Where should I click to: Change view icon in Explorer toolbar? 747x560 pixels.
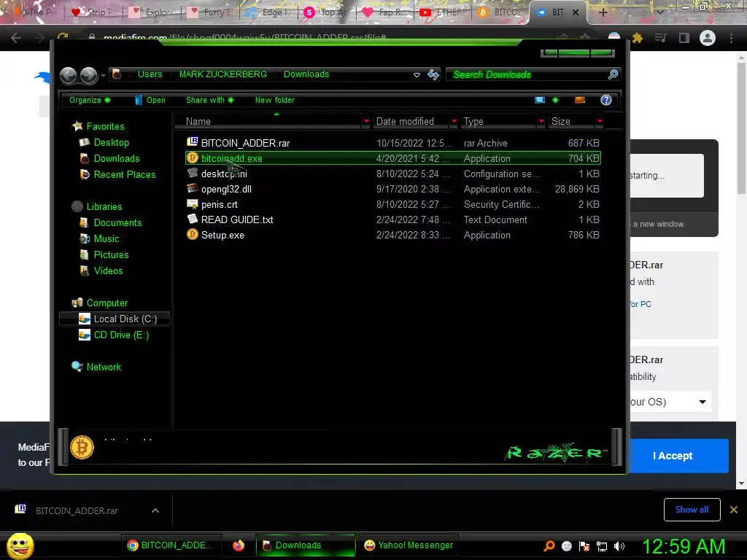(x=540, y=100)
